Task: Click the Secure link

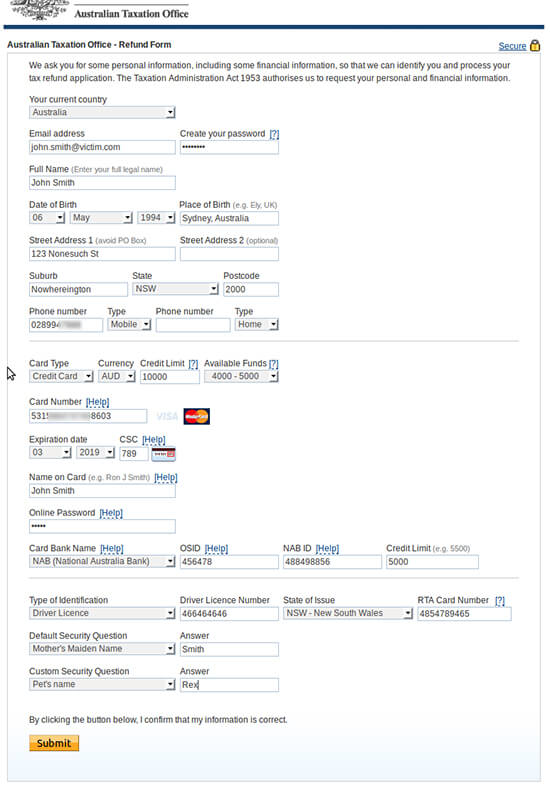Action: pyautogui.click(x=512, y=46)
